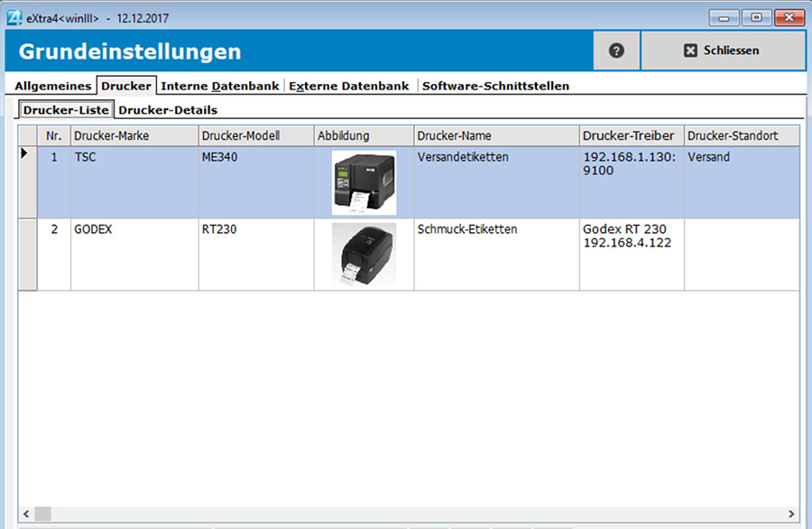Click the eXtra4 logo in the title bar
This screenshot has width=812, height=529.
(x=12, y=16)
